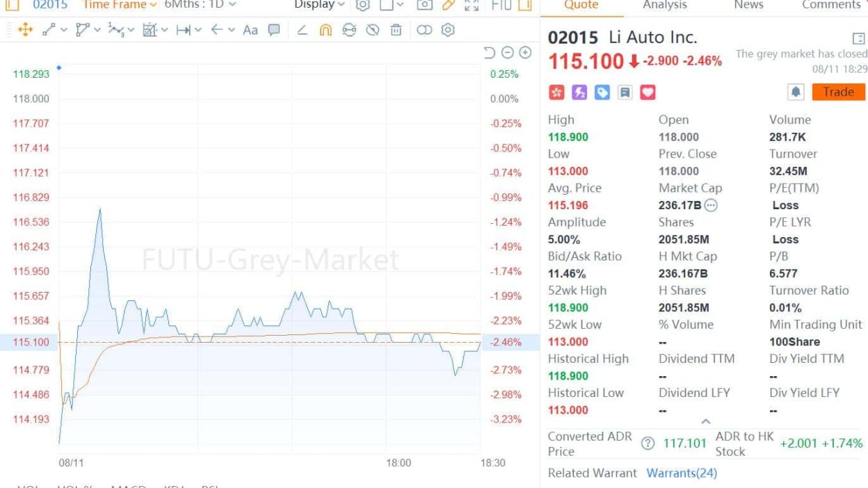
Task: Switch to the Analysis tab
Action: (665, 5)
